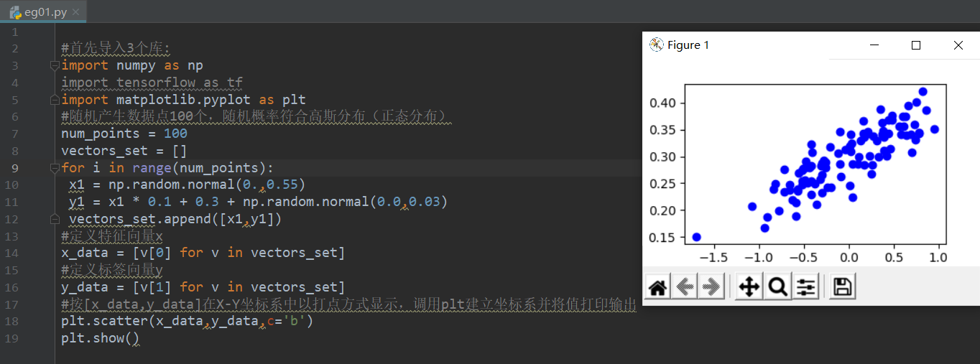Open the configure subplots sliders tool
The height and width of the screenshot is (364, 980).
[x=806, y=287]
